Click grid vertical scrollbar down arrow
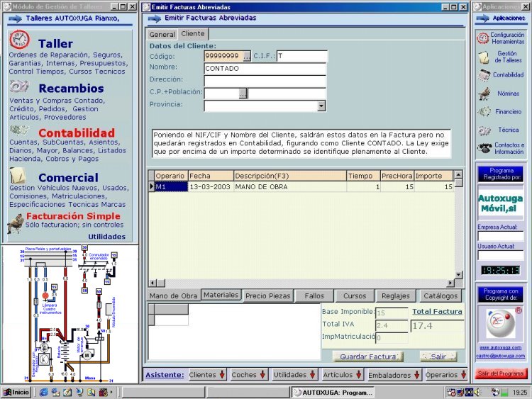 pos(458,274)
